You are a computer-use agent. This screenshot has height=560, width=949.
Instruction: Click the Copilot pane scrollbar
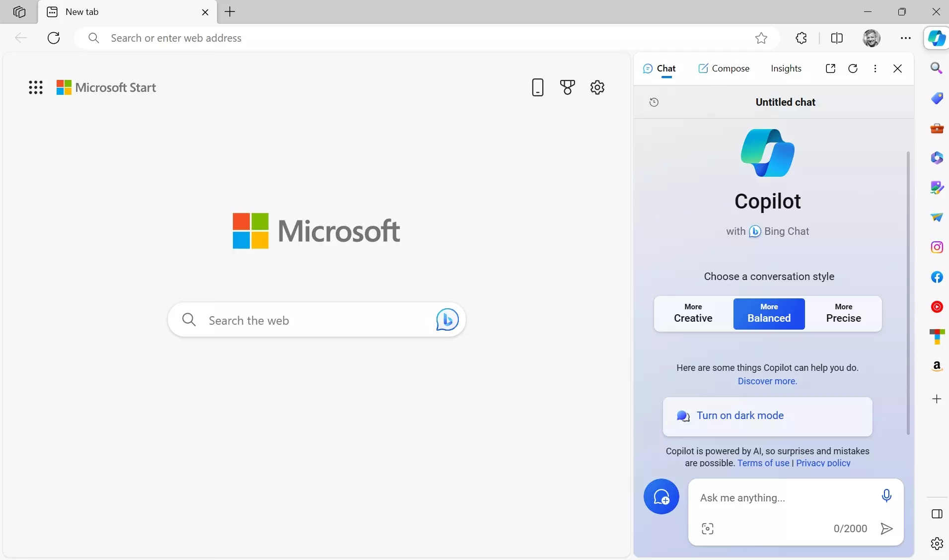908,293
